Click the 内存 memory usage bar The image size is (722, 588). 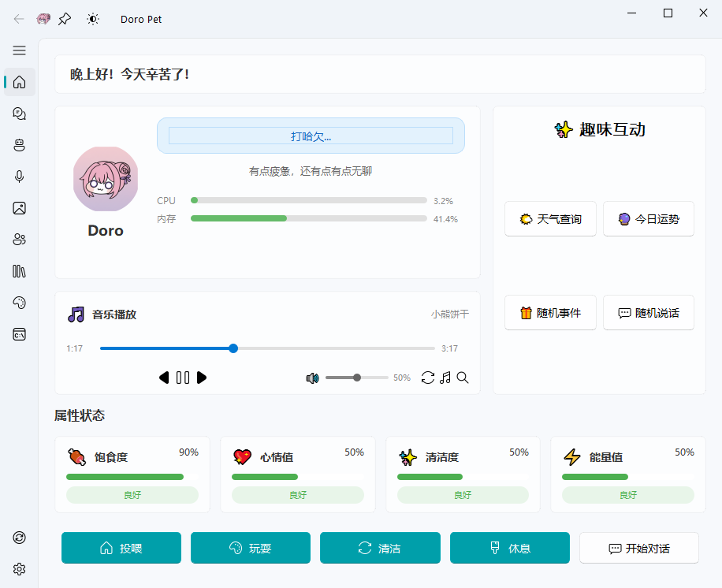point(309,218)
